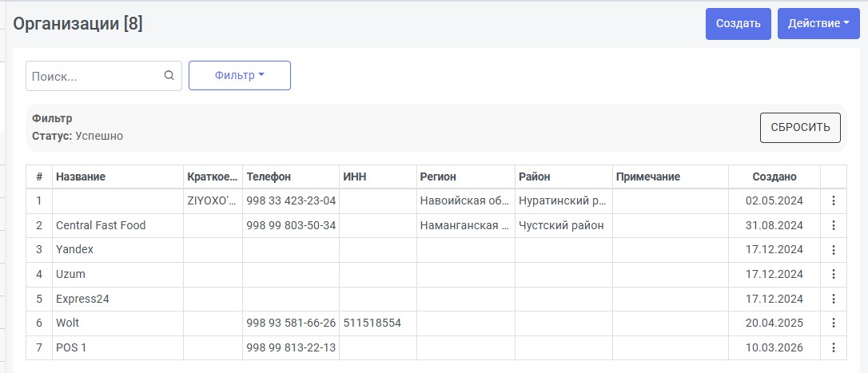Click phone 998 93 581-66-26
Image resolution: width=868 pixels, height=373 pixels.
coord(291,323)
